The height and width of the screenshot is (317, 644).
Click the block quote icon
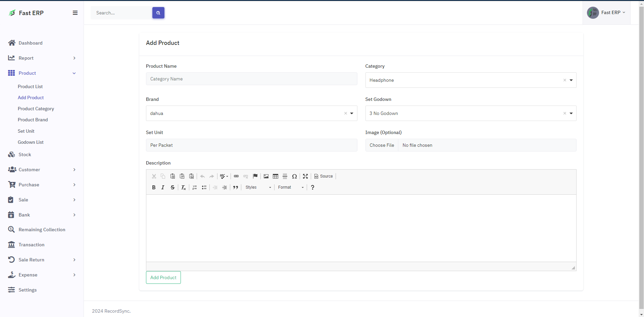point(236,187)
